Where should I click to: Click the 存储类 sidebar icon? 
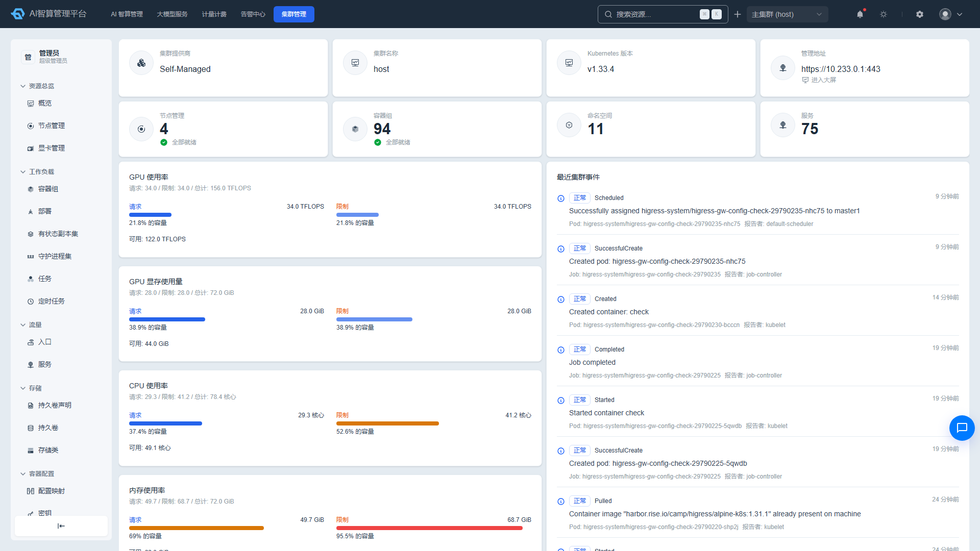[31, 450]
